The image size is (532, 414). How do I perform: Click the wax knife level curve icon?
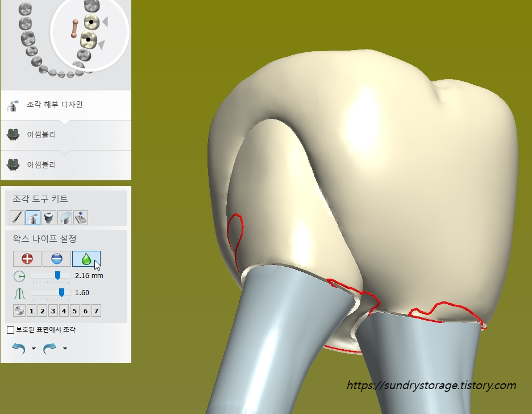pyautogui.click(x=19, y=293)
